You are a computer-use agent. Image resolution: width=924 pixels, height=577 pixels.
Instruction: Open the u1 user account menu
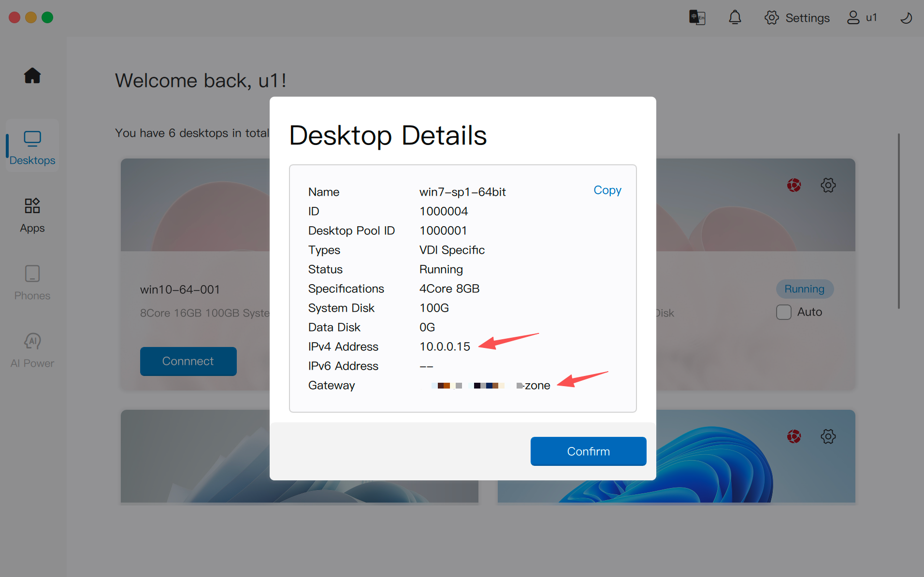(x=862, y=18)
